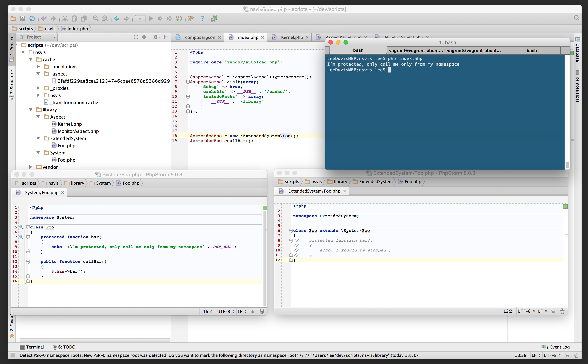Select the last bash terminal tab
The image size is (588, 364).
(532, 51)
